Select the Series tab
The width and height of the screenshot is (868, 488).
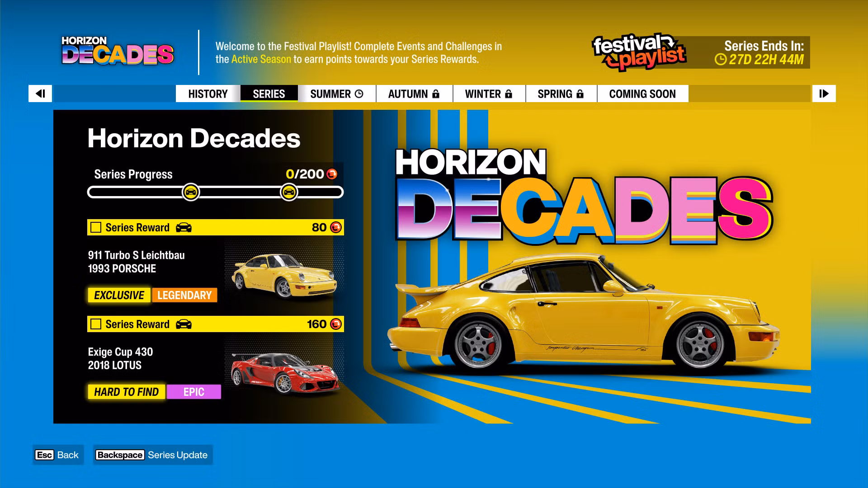pos(269,94)
